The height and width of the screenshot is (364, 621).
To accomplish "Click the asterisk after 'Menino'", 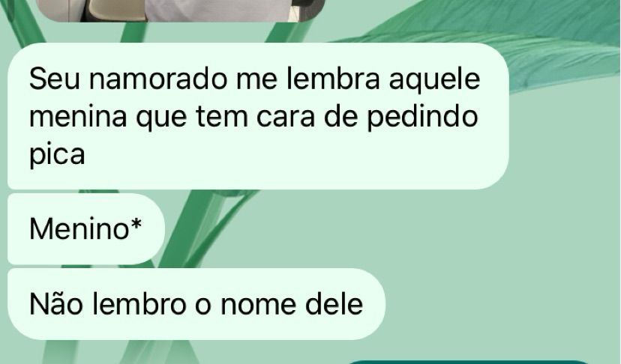I will 136,224.
